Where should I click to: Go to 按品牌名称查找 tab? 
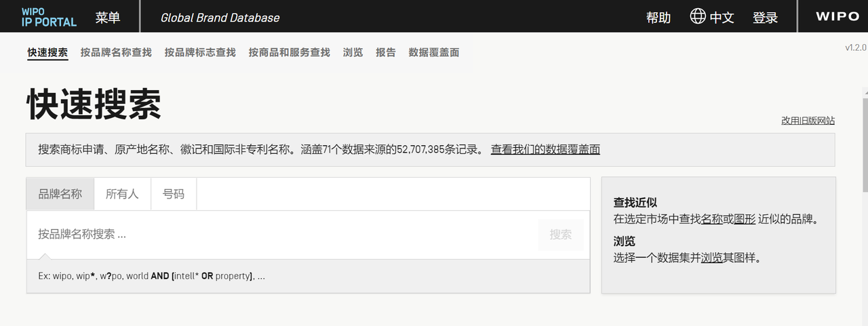pyautogui.click(x=116, y=52)
